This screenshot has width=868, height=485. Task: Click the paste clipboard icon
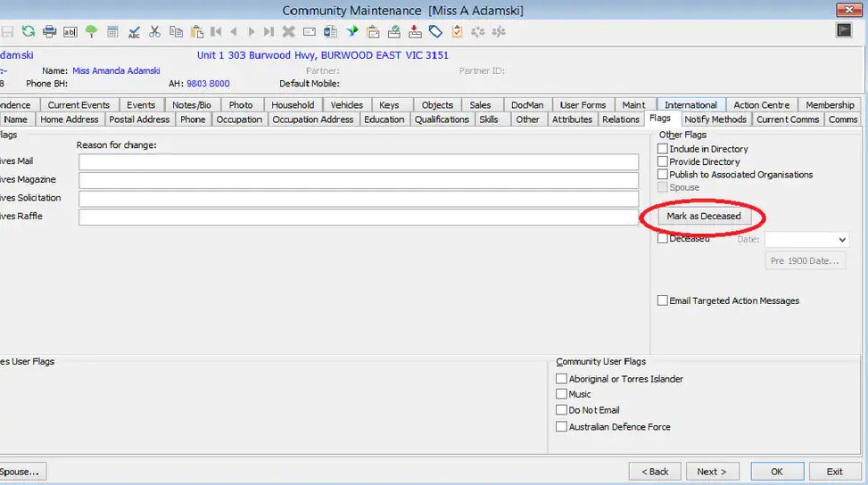point(196,31)
